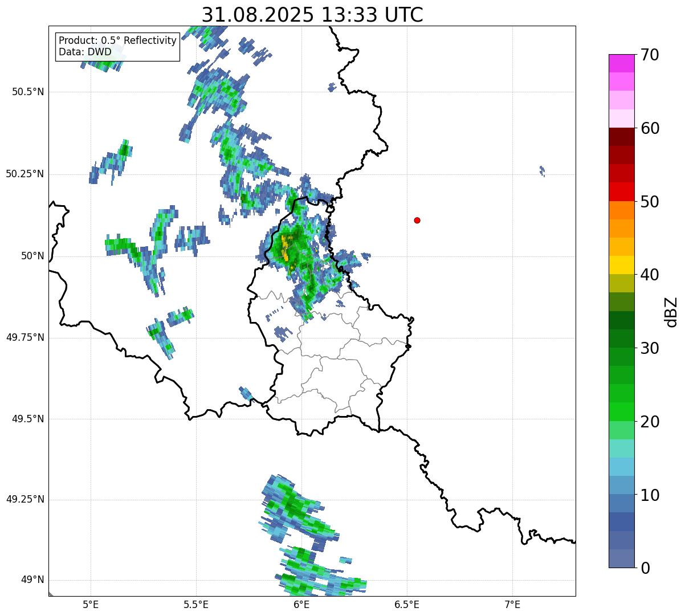Click the magenta top colorbar segment
Viewport: 685px width, 616px height.
point(622,63)
